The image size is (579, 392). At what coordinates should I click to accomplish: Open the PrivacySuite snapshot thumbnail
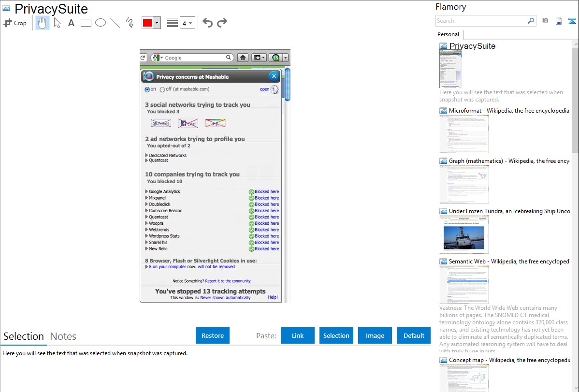pos(450,70)
